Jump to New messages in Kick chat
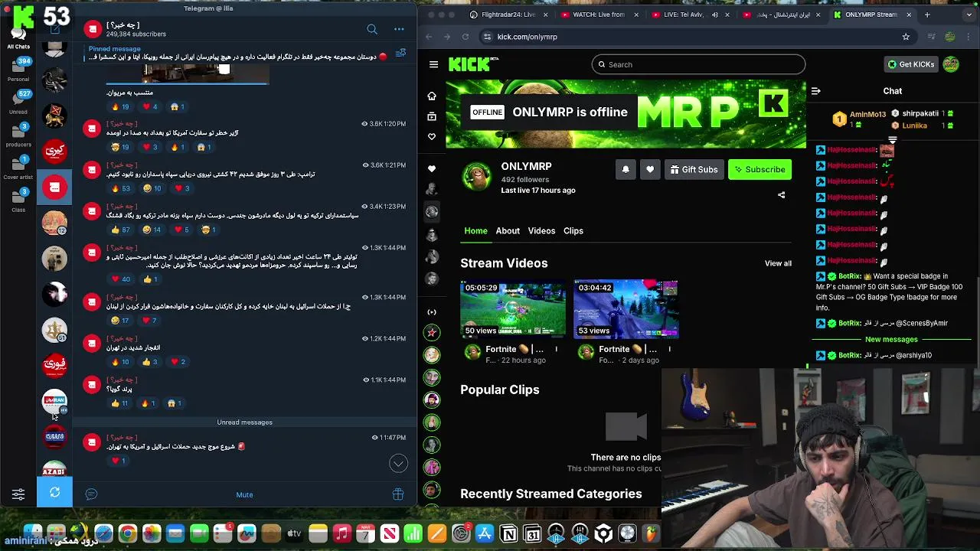This screenshot has height=551, width=980. 891,339
